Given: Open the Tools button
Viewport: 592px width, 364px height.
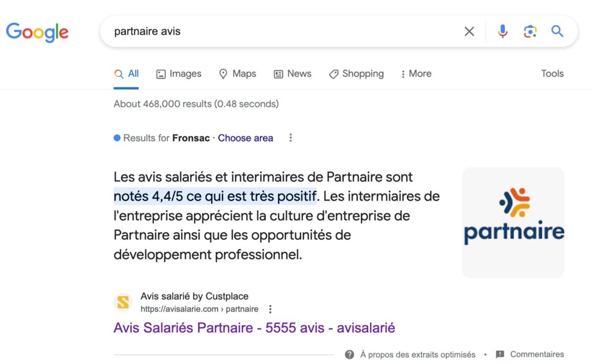Looking at the screenshot, I should click(x=552, y=74).
